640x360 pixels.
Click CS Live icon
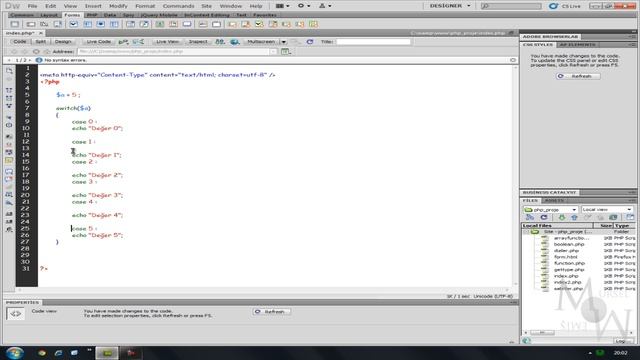point(553,6)
